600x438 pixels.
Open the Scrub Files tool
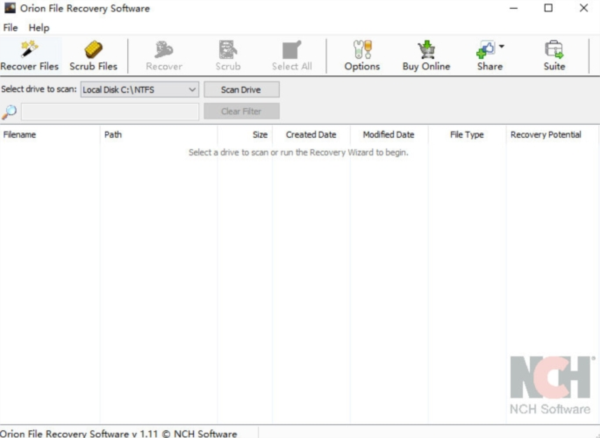pyautogui.click(x=93, y=56)
